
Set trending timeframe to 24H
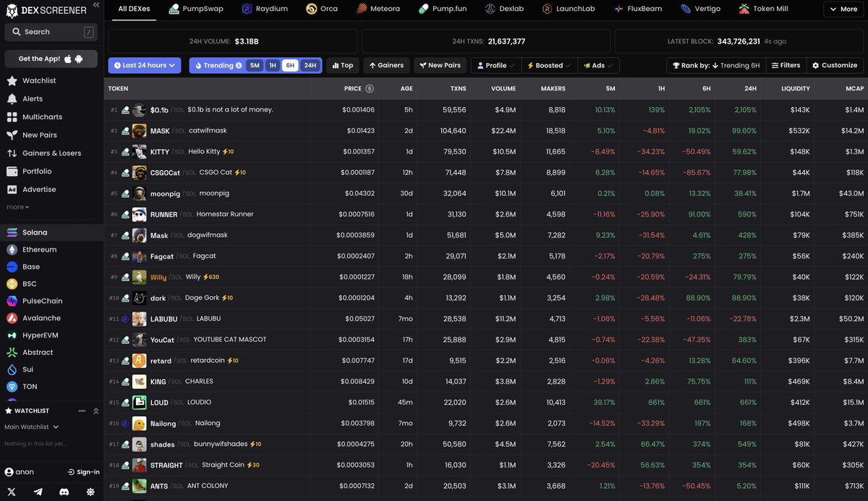[310, 65]
